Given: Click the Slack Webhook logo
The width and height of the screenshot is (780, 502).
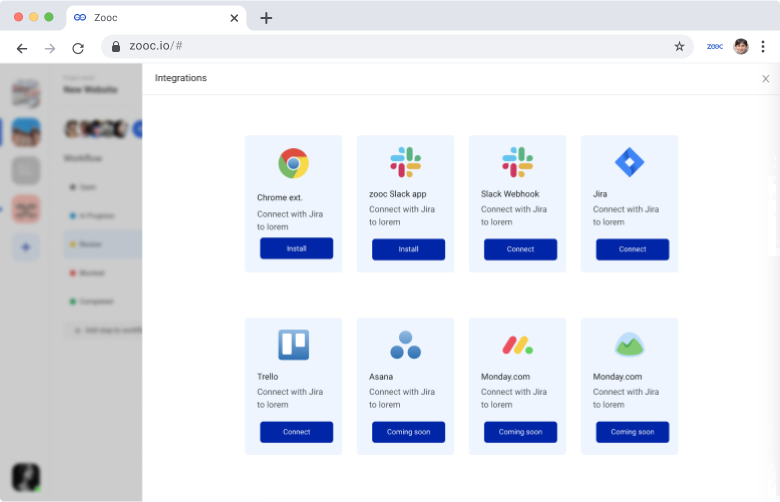Looking at the screenshot, I should click(517, 162).
